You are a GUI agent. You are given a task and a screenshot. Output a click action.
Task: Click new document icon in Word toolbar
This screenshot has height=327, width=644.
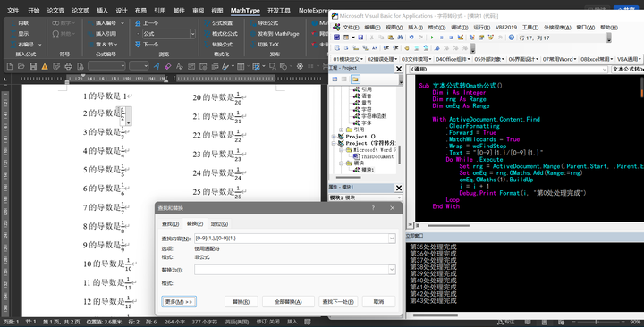10,66
